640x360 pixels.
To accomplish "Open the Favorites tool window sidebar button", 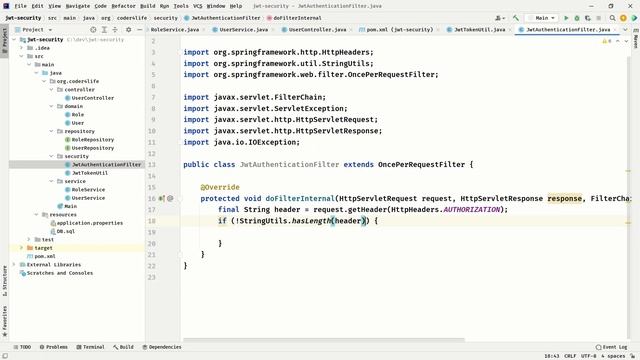I will (4, 322).
